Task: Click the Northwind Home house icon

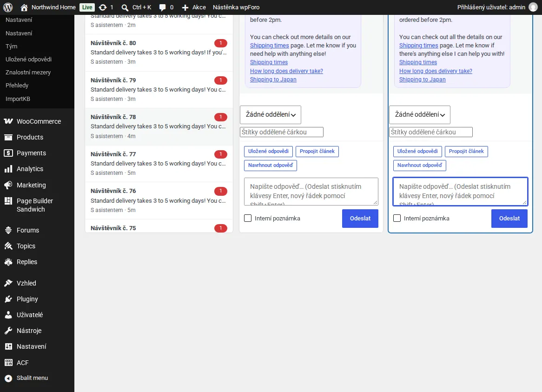Action: point(24,7)
